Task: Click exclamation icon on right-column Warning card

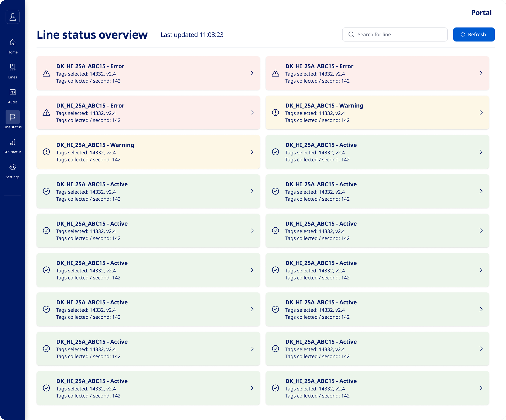Action: click(275, 113)
